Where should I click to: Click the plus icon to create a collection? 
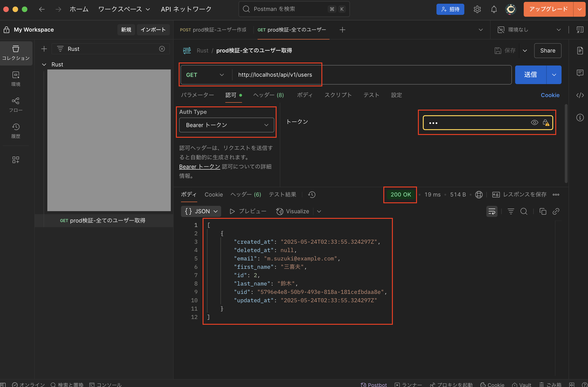point(44,49)
